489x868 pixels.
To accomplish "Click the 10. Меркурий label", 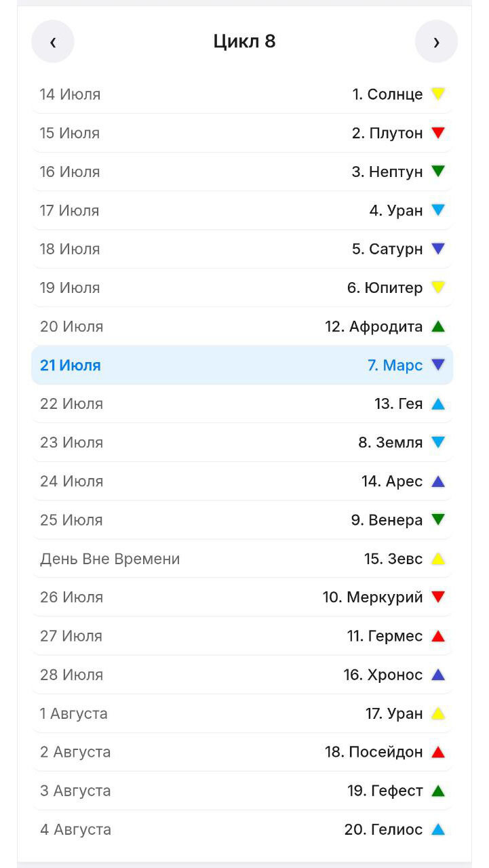I will (372, 597).
